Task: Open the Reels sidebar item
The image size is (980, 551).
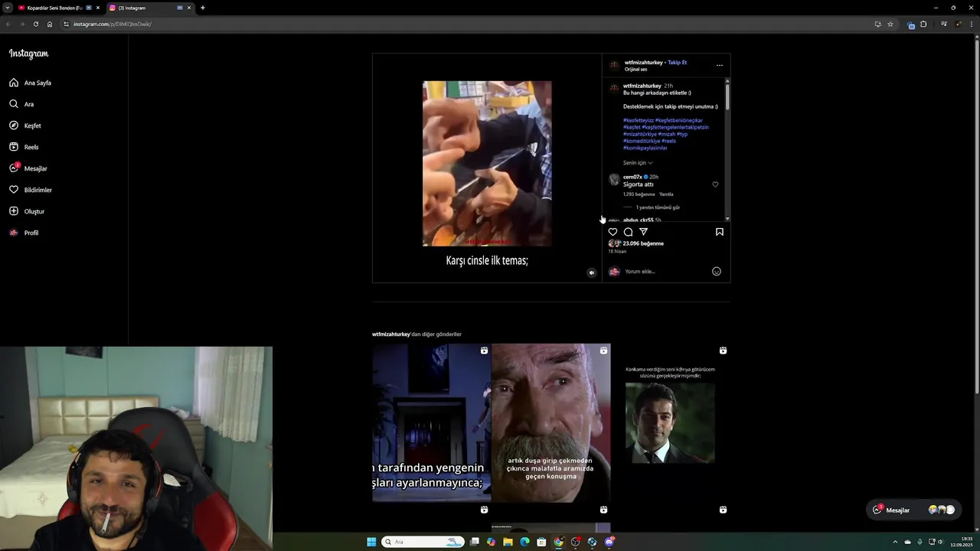Action: pos(24,147)
